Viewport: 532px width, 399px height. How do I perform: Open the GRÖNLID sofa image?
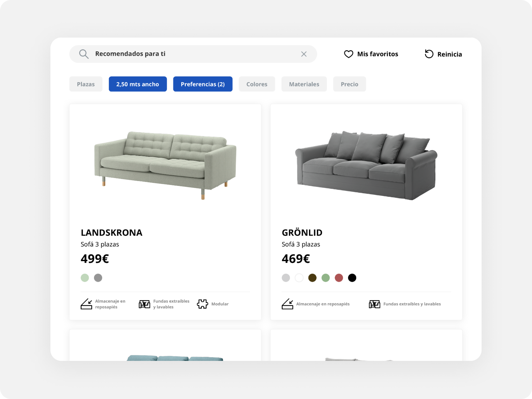pos(366,165)
